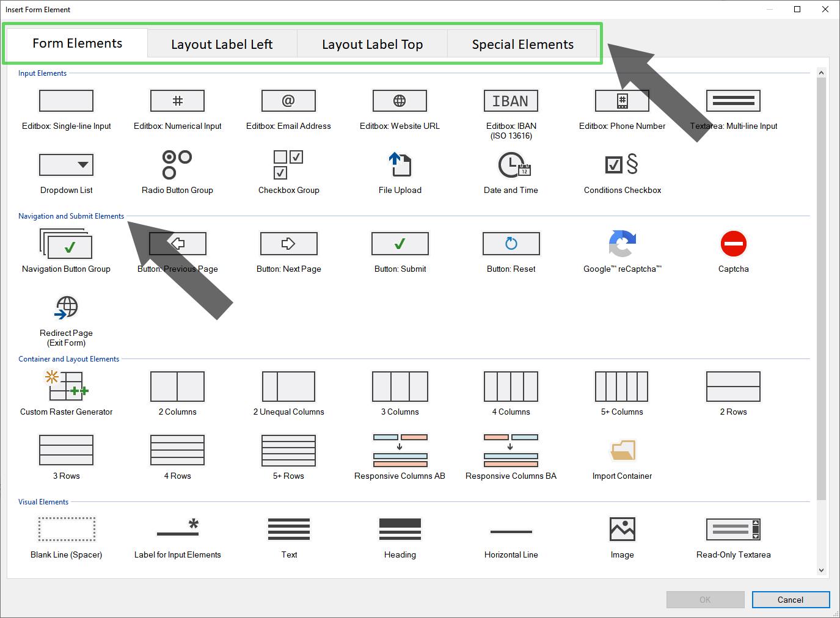Viewport: 840px width, 618px height.
Task: Select the 4 Rows layout
Action: [177, 457]
